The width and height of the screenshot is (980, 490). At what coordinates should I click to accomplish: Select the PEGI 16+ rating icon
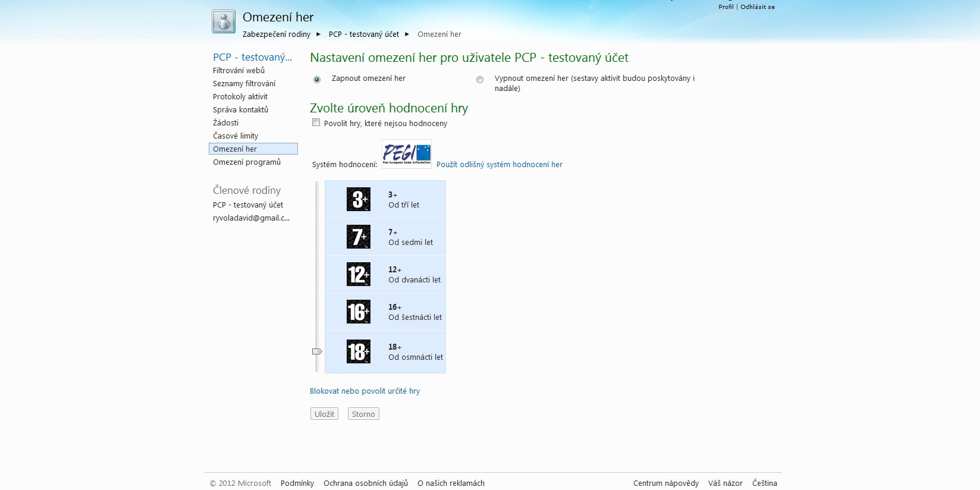[359, 312]
